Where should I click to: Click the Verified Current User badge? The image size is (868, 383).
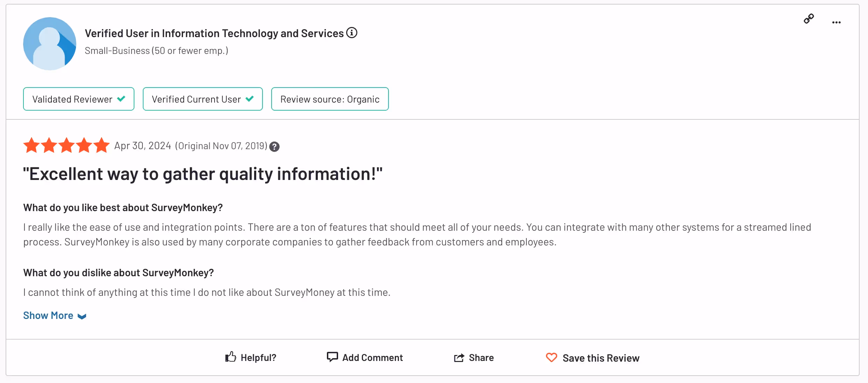[x=203, y=99]
